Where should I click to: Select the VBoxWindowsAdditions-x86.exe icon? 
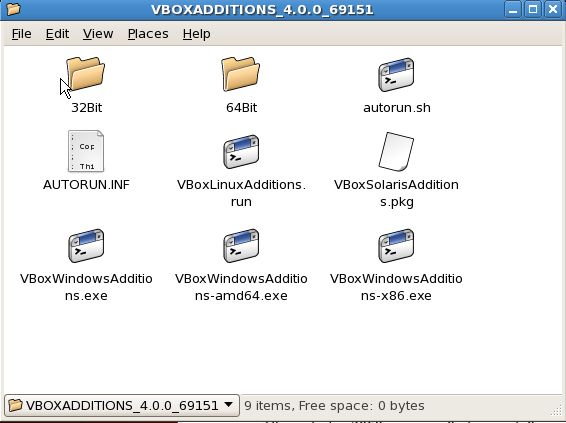tap(396, 246)
